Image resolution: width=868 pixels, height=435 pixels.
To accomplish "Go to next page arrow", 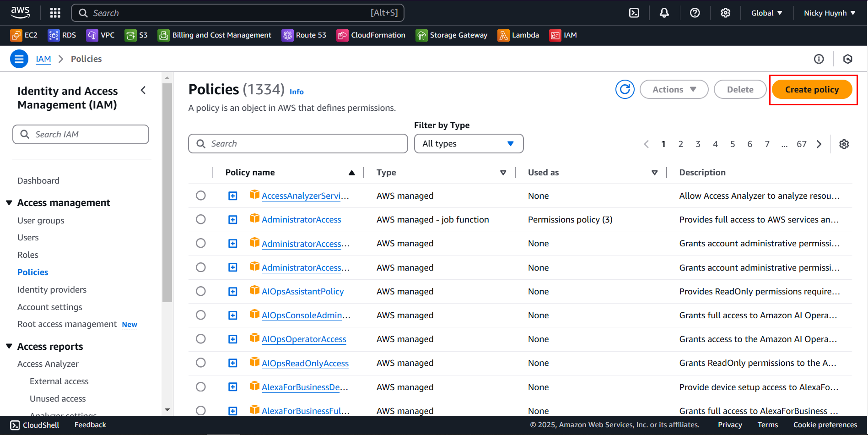I will [x=819, y=144].
